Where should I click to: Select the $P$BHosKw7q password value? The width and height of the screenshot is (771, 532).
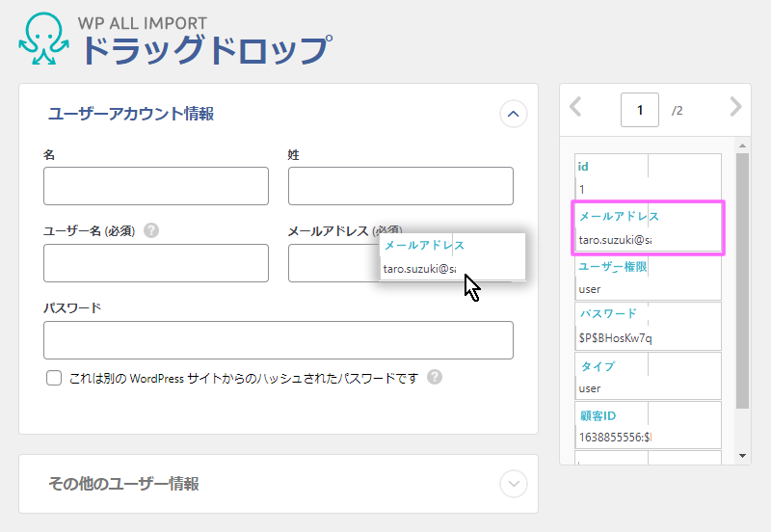pos(615,338)
